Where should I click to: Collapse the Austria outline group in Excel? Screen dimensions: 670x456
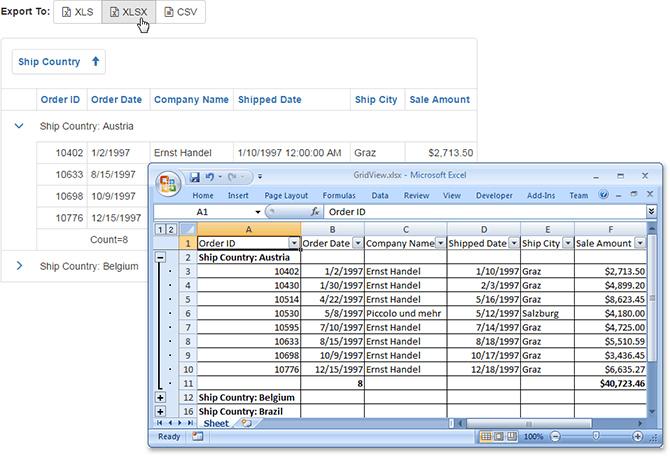160,257
